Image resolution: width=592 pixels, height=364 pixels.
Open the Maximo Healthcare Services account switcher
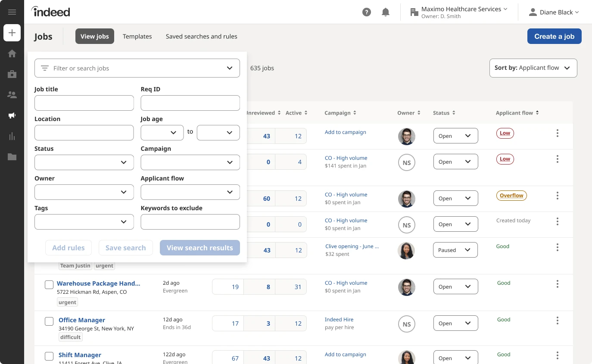click(x=458, y=12)
